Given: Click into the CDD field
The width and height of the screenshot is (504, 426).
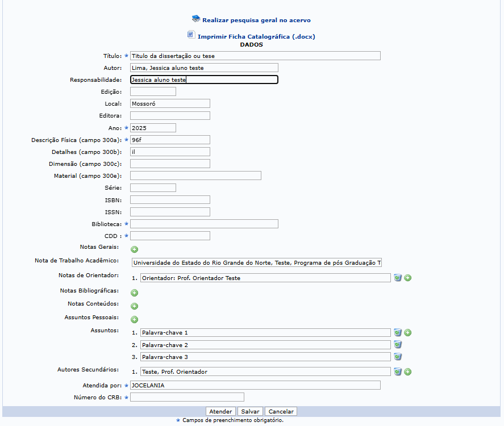Looking at the screenshot, I should pyautogui.click(x=170, y=236).
